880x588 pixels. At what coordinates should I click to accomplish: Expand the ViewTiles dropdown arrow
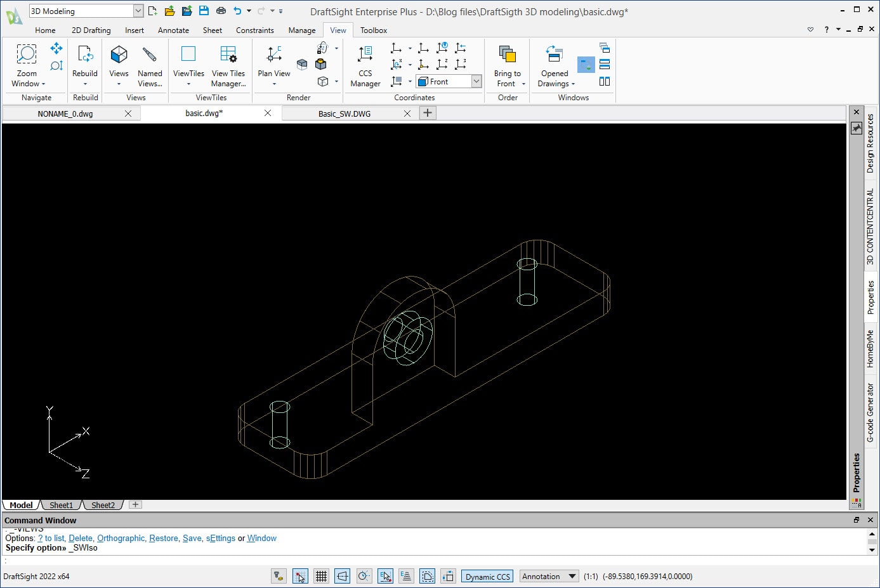coord(188,84)
